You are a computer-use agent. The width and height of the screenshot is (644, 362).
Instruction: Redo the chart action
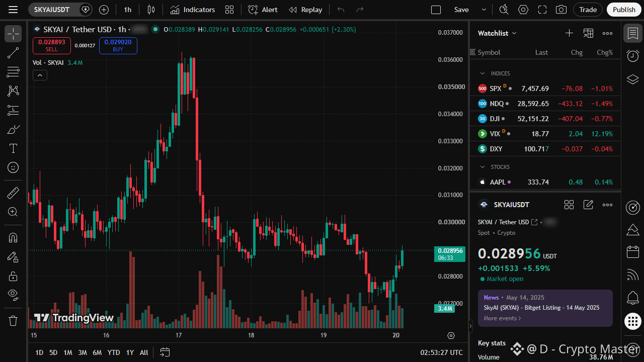pyautogui.click(x=360, y=10)
